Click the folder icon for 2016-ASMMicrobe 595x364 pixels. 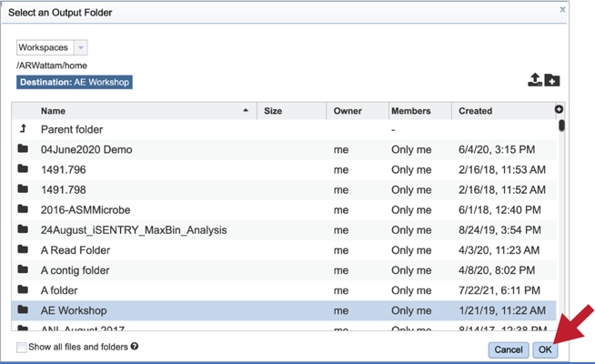click(23, 208)
